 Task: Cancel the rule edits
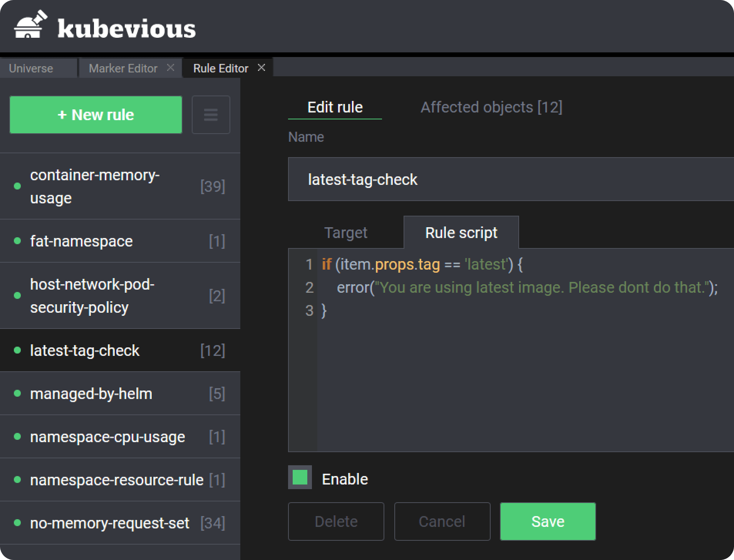coord(442,521)
